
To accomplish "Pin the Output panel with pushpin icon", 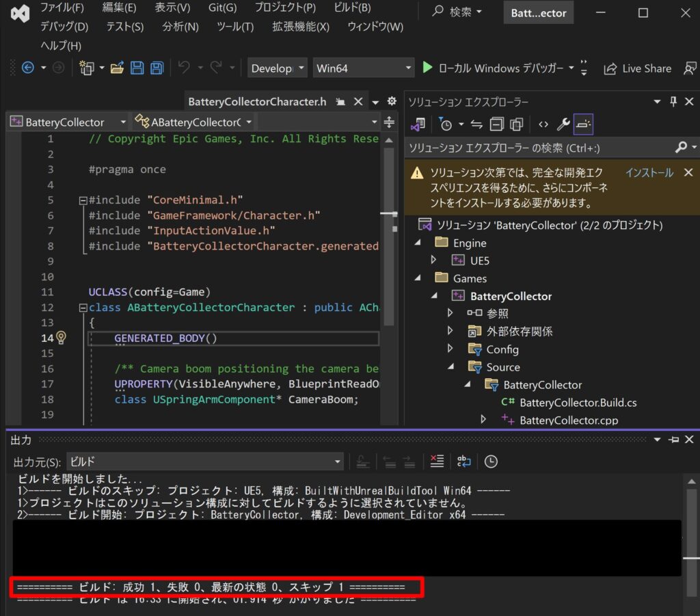I will [x=673, y=440].
